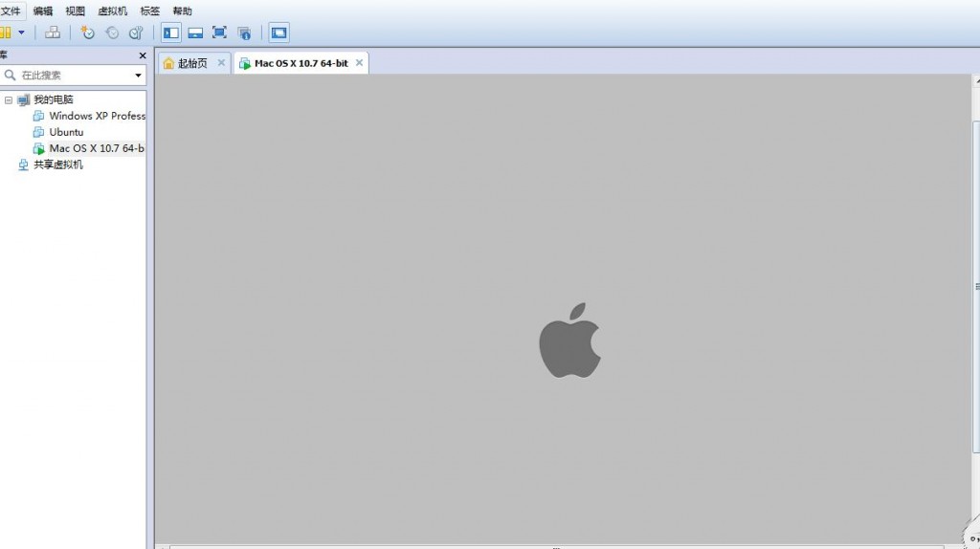
Task: Take a snapshot of the virtual machine
Action: pyautogui.click(x=87, y=33)
